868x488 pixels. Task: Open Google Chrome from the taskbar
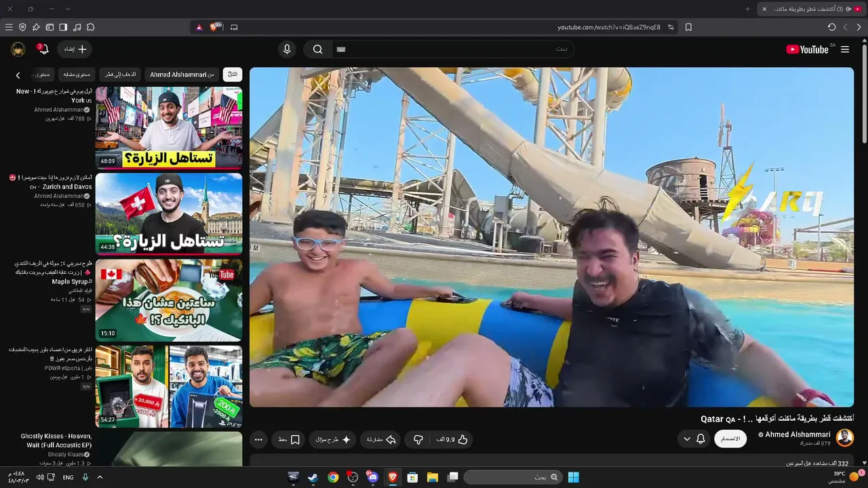point(333,477)
